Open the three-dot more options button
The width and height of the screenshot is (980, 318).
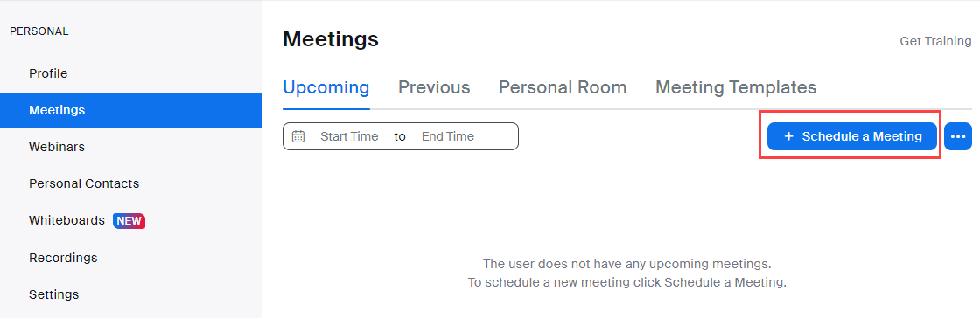click(x=957, y=136)
